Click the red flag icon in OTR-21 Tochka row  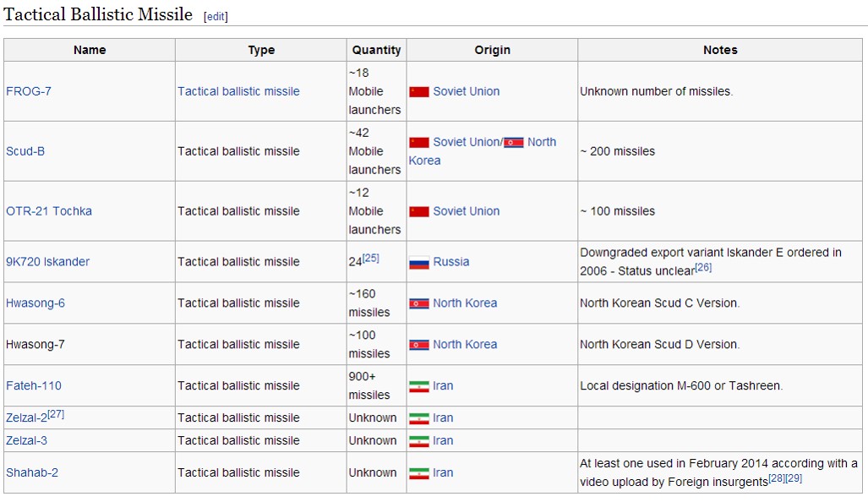click(x=419, y=211)
